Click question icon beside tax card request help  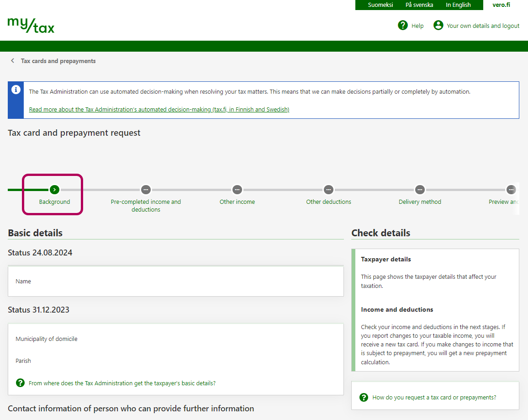coord(364,397)
